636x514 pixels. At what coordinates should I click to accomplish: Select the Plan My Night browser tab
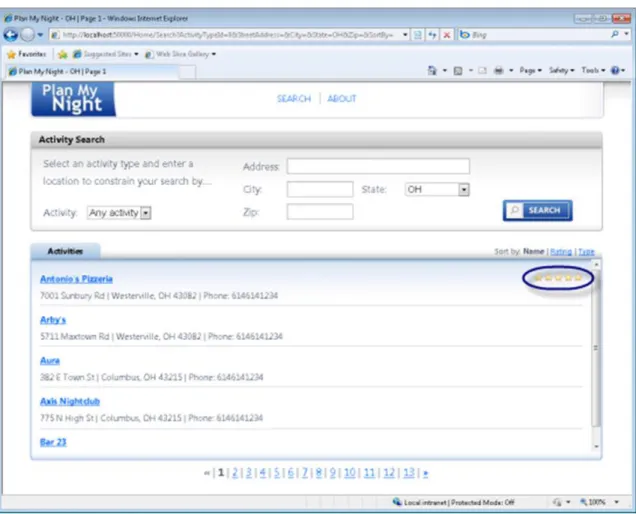[92, 71]
